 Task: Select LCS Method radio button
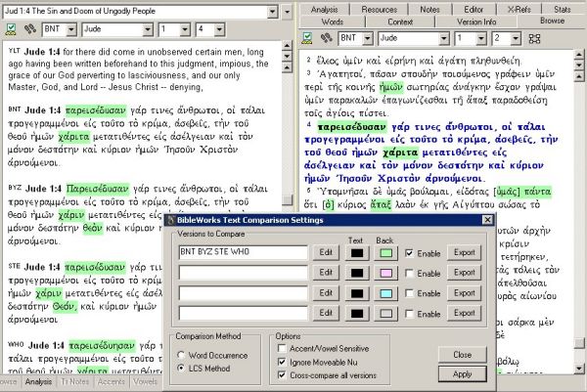(181, 369)
